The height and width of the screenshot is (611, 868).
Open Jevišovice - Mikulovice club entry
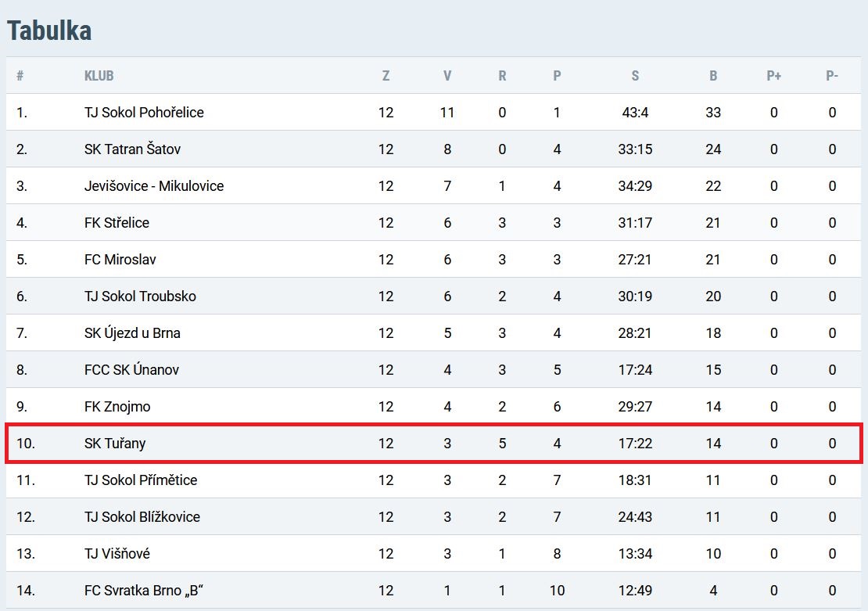[x=154, y=186]
